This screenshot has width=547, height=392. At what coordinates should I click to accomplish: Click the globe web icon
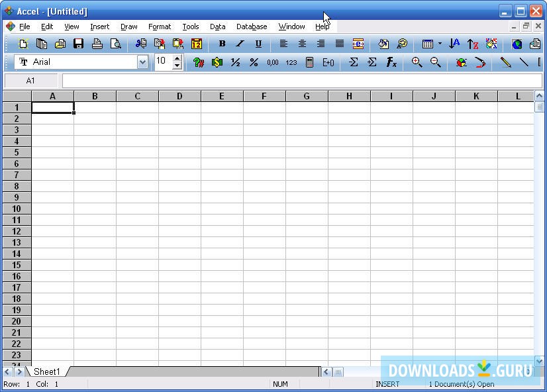pos(517,44)
